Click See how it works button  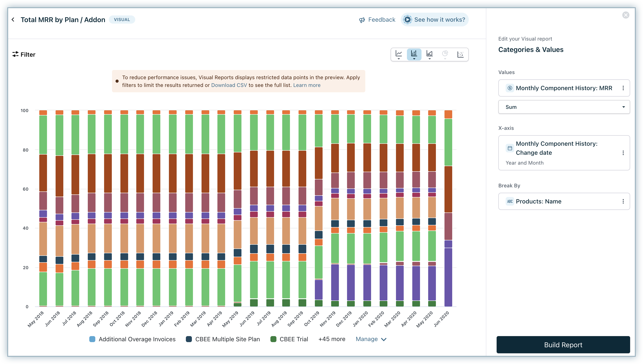pyautogui.click(x=435, y=20)
